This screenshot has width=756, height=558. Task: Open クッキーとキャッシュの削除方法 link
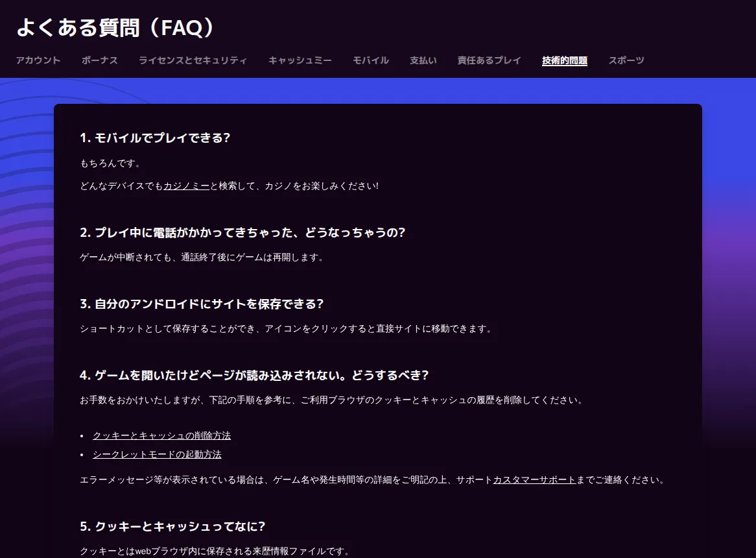[161, 435]
